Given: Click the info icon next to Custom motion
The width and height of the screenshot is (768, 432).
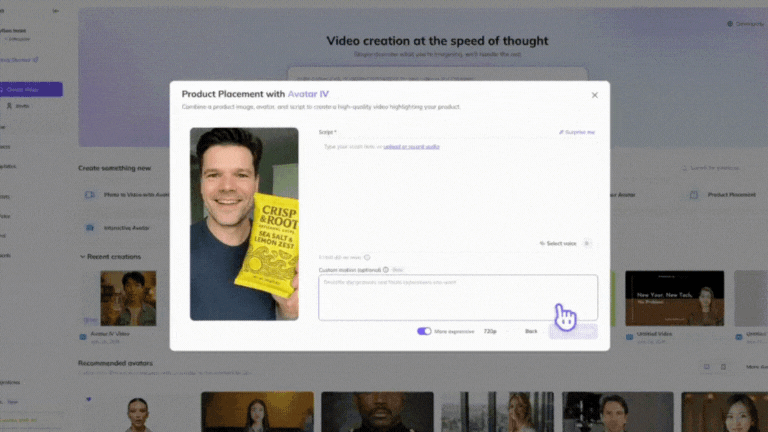Looking at the screenshot, I should click(385, 269).
